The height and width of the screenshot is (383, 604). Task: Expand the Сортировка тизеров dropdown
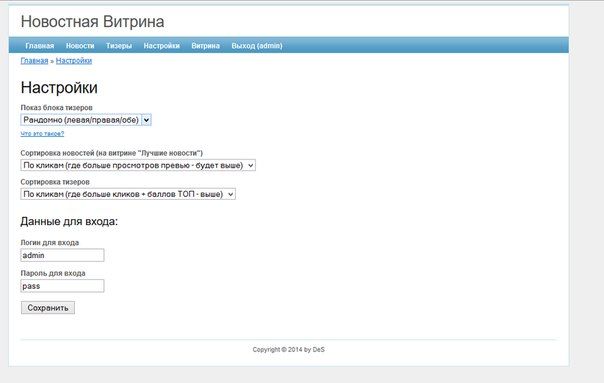click(x=128, y=194)
